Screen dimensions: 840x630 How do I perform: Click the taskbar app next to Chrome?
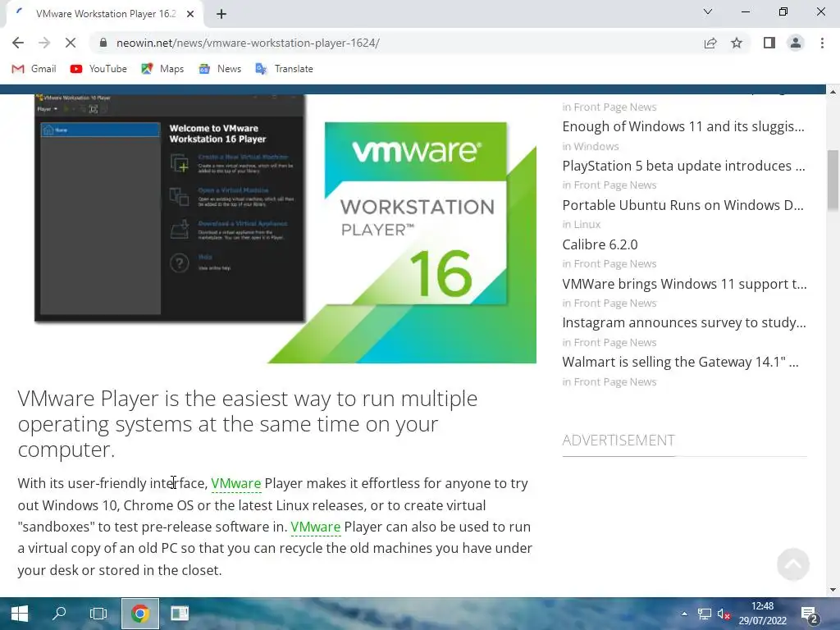tap(180, 614)
